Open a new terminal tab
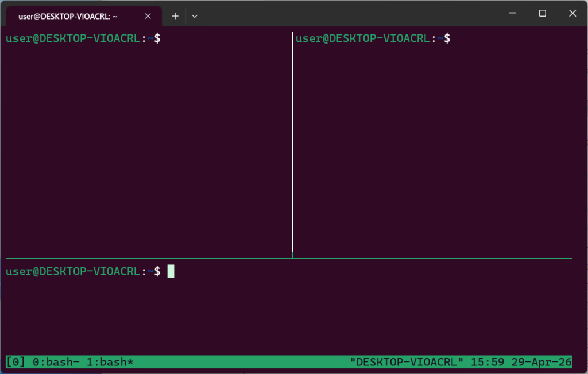 pyautogui.click(x=175, y=16)
